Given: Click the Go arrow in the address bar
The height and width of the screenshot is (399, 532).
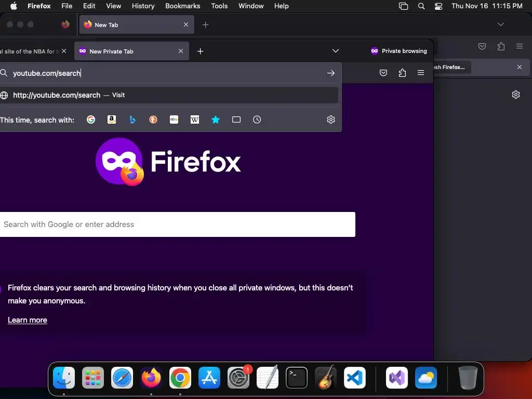Looking at the screenshot, I should click(x=331, y=73).
